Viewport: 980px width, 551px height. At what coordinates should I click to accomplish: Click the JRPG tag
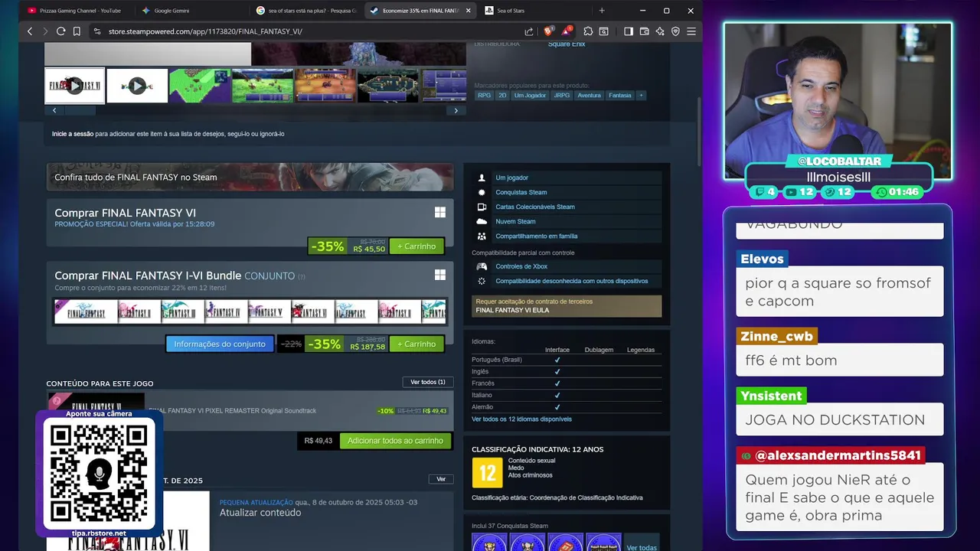(x=561, y=96)
